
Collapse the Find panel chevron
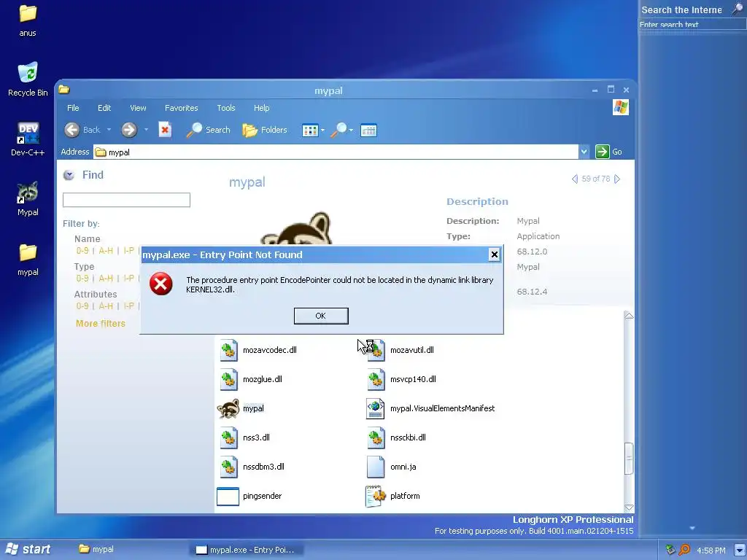(69, 175)
